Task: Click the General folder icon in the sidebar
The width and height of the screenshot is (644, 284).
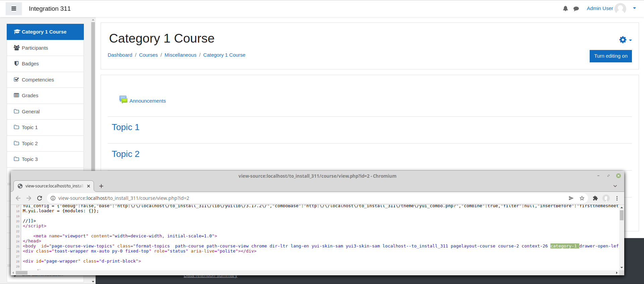Action: click(x=16, y=111)
